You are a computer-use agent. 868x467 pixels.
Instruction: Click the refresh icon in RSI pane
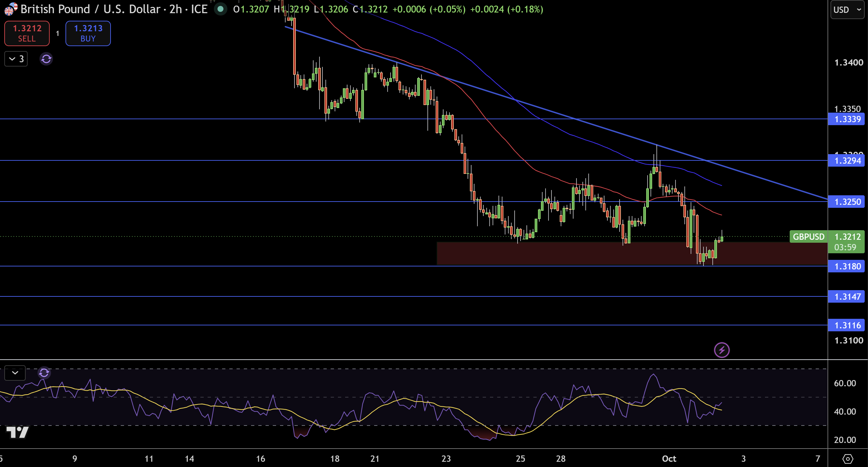[44, 373]
